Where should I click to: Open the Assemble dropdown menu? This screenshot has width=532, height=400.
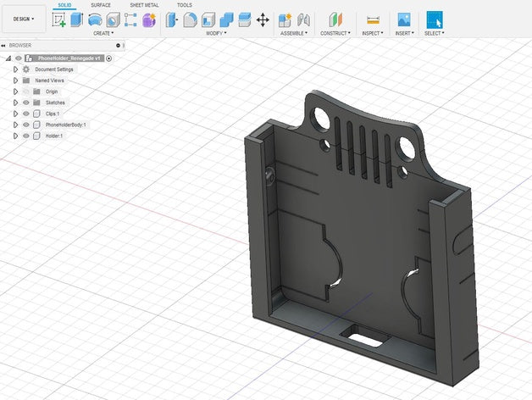pos(294,33)
